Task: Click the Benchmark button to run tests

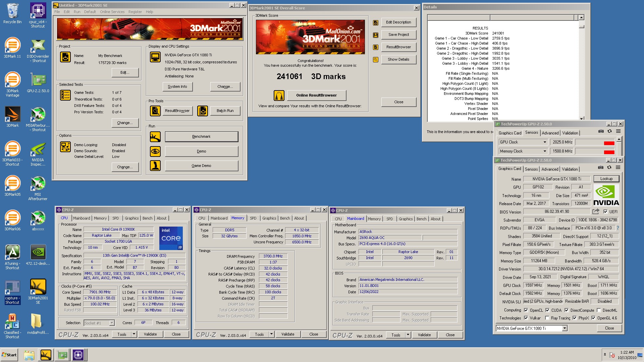Action: pyautogui.click(x=201, y=137)
